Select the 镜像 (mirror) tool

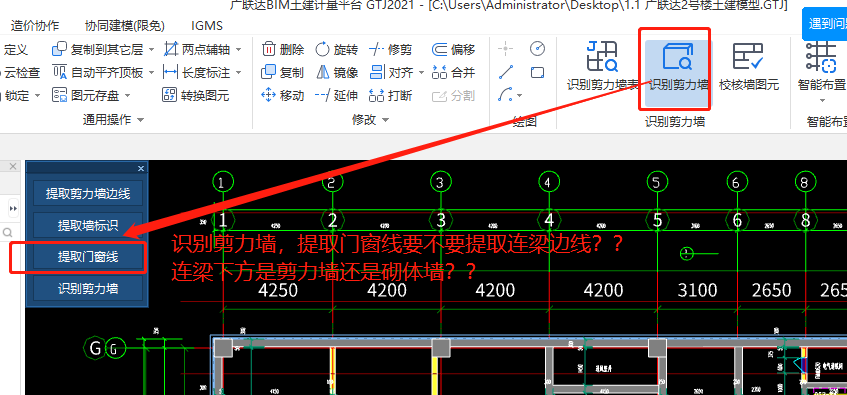(x=336, y=72)
